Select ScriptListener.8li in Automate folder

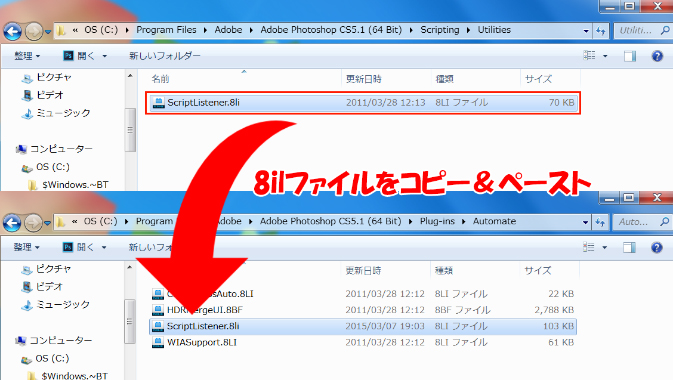(363, 326)
